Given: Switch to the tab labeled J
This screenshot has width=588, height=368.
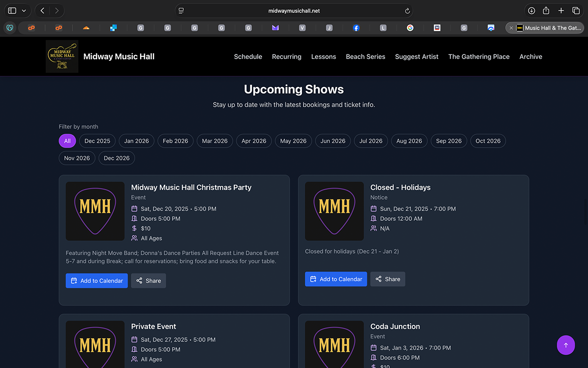Looking at the screenshot, I should click(329, 28).
